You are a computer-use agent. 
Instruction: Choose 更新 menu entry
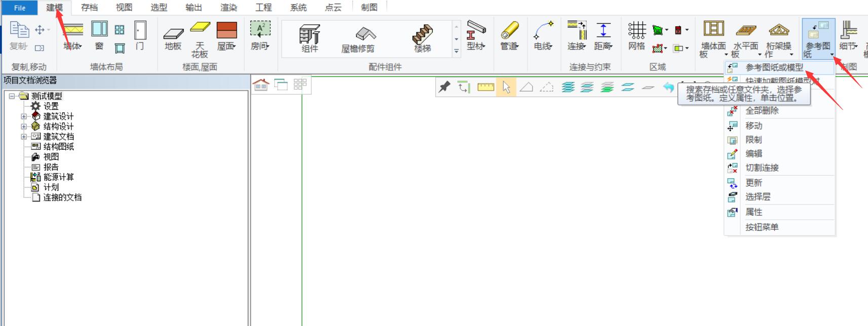[779, 183]
